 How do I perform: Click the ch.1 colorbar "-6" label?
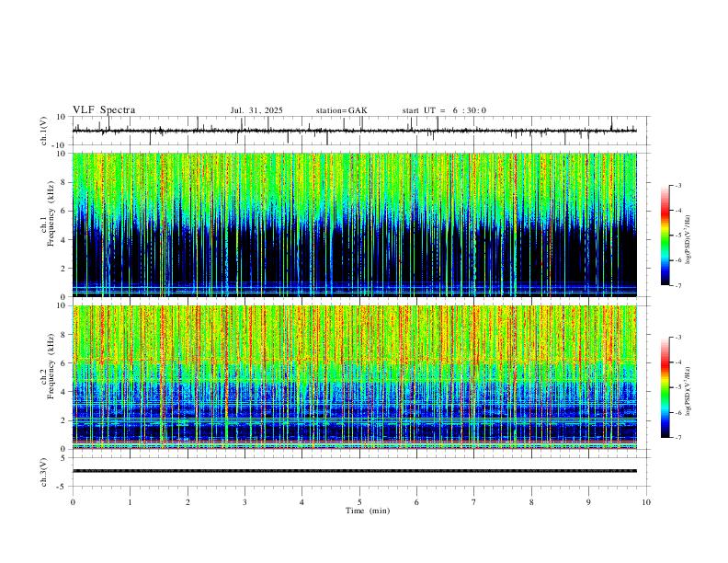678,260
